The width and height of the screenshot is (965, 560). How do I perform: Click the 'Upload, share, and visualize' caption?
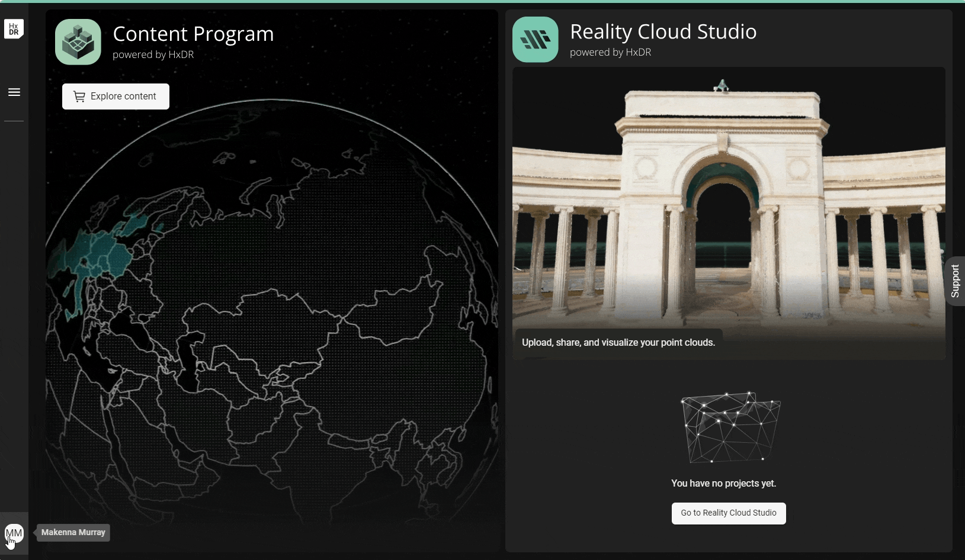pyautogui.click(x=618, y=343)
